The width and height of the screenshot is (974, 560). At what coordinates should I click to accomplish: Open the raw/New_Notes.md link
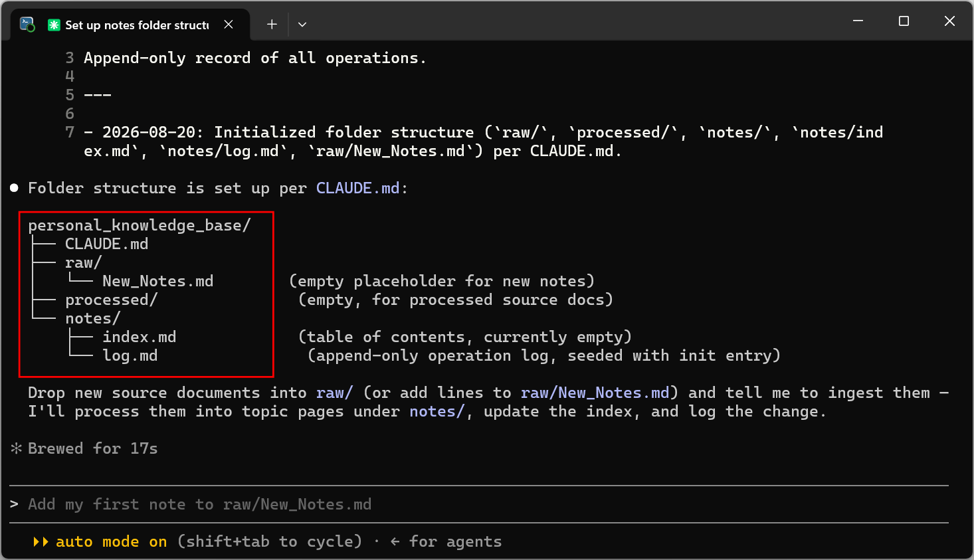[595, 393]
